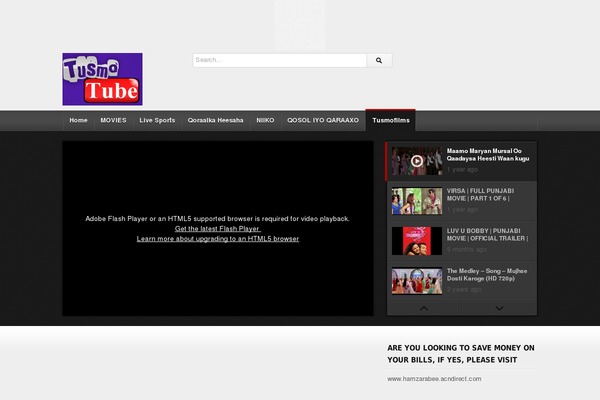Open VIRSA Full Punjabi Movie thumbnail
This screenshot has width=600, height=400.
[417, 201]
